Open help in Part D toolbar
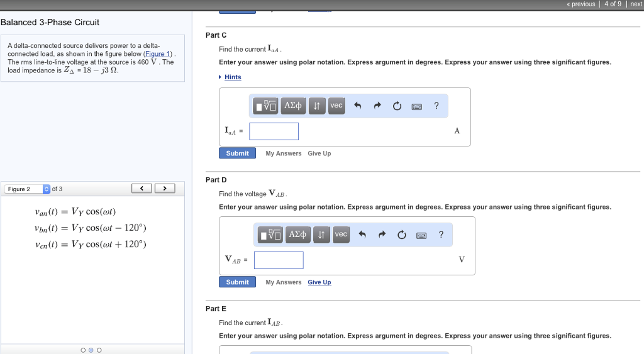Image resolution: width=644 pixels, height=354 pixels. (x=441, y=235)
